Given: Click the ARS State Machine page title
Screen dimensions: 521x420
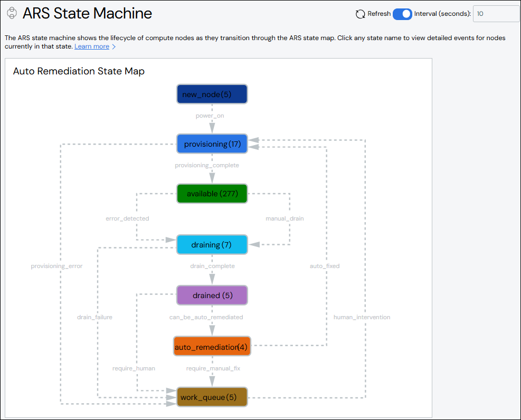Looking at the screenshot, I should (87, 13).
